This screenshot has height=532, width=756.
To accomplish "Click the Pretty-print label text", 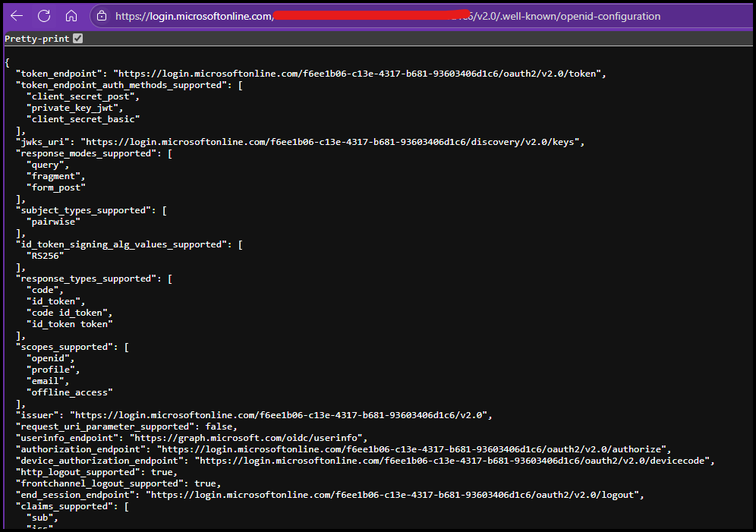I will tap(37, 39).
